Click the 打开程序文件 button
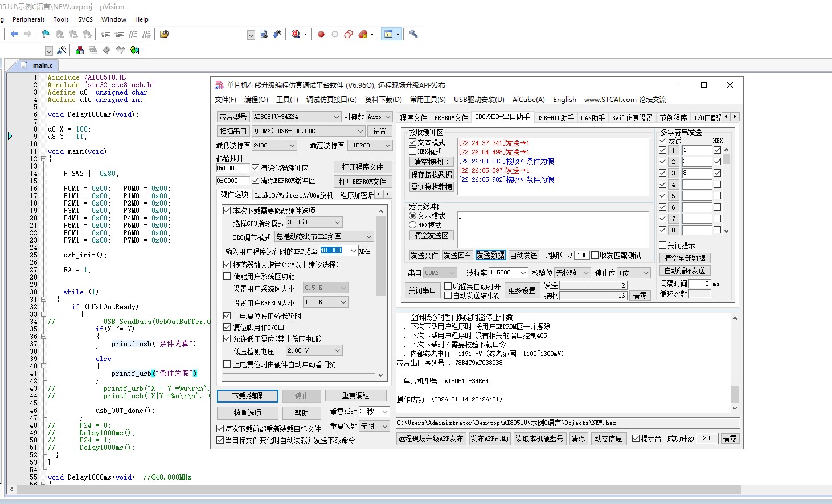Viewport: 832px width, 504px height. 363,166
